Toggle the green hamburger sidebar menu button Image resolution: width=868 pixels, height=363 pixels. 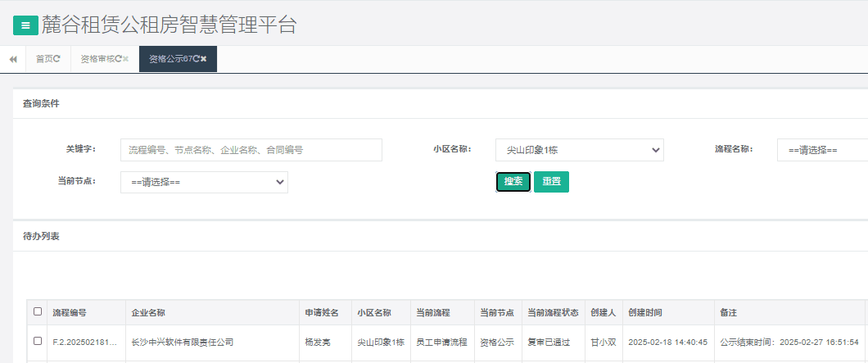click(x=25, y=25)
